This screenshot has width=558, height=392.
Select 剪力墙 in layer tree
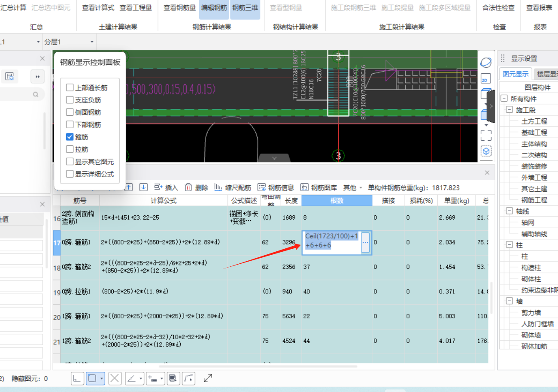(531, 313)
